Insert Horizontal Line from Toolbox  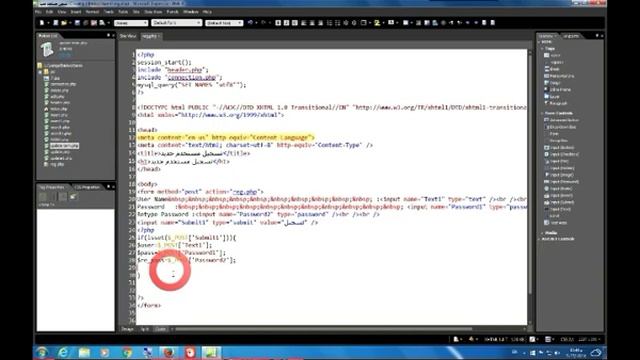pos(559,76)
